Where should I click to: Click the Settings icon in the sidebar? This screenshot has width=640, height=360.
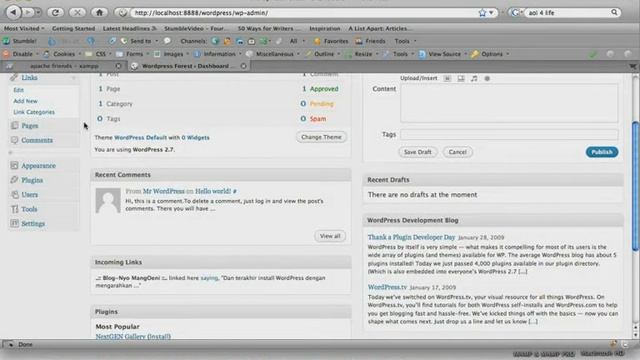click(x=15, y=224)
